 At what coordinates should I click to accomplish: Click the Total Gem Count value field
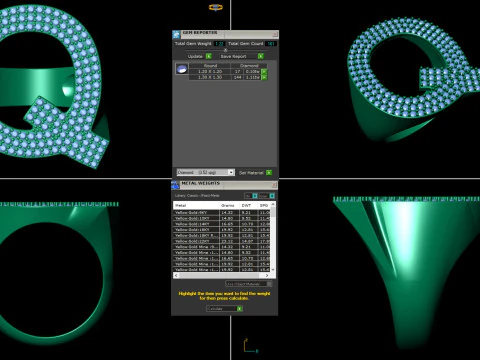point(271,44)
